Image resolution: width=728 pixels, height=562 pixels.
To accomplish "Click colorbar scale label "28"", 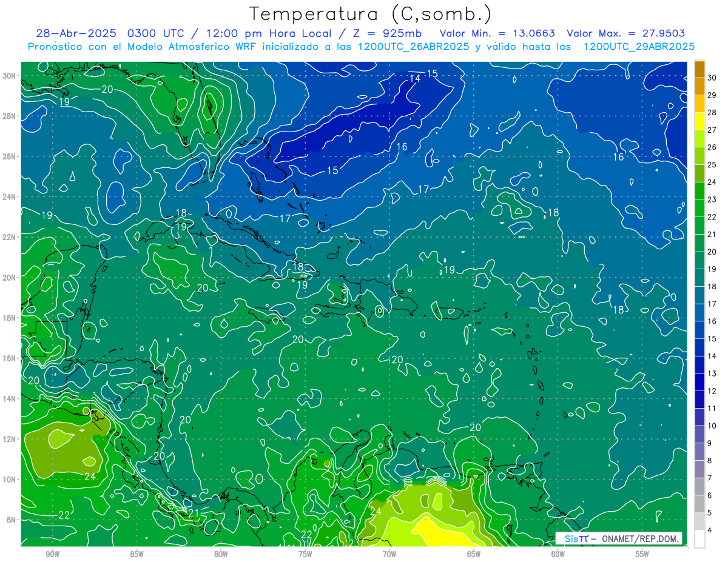I will tap(712, 113).
